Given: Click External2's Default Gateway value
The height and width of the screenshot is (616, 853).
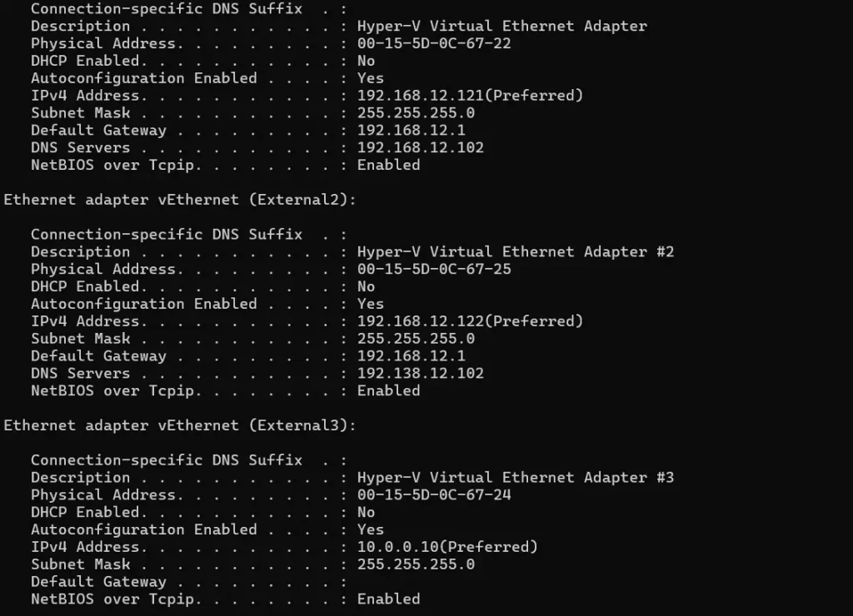Looking at the screenshot, I should pyautogui.click(x=411, y=355).
